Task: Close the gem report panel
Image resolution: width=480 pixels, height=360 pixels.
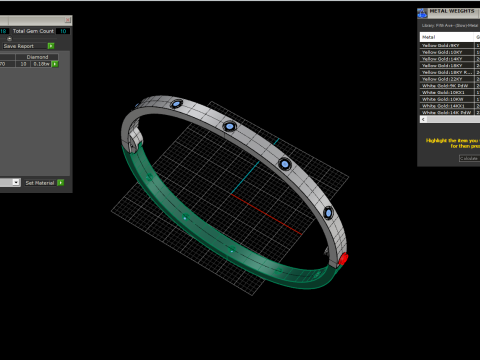Action: (x=68, y=20)
